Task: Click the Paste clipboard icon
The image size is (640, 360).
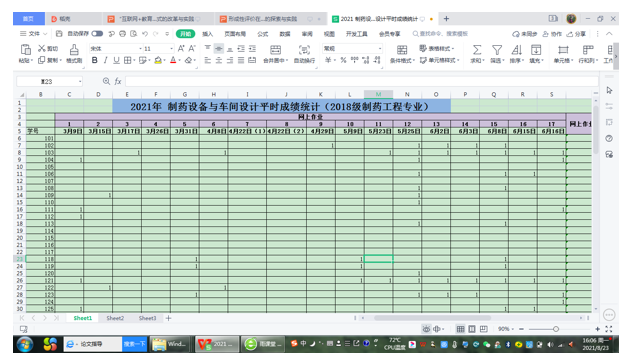Action: [x=25, y=49]
